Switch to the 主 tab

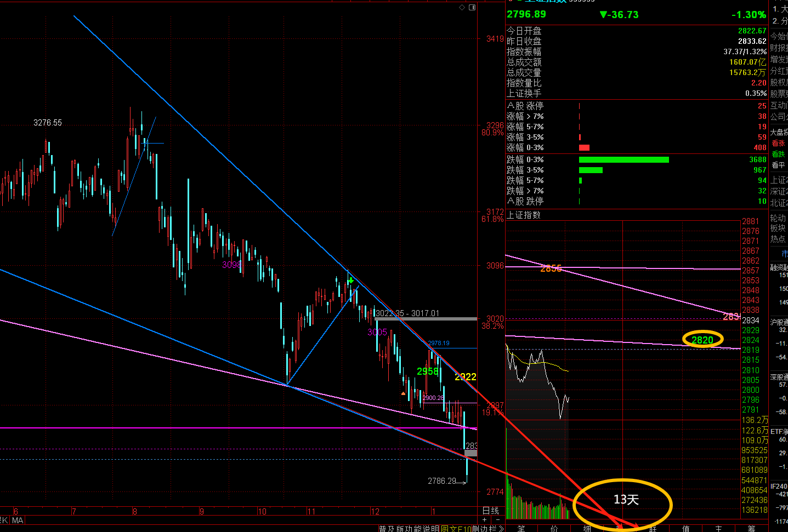click(x=719, y=528)
